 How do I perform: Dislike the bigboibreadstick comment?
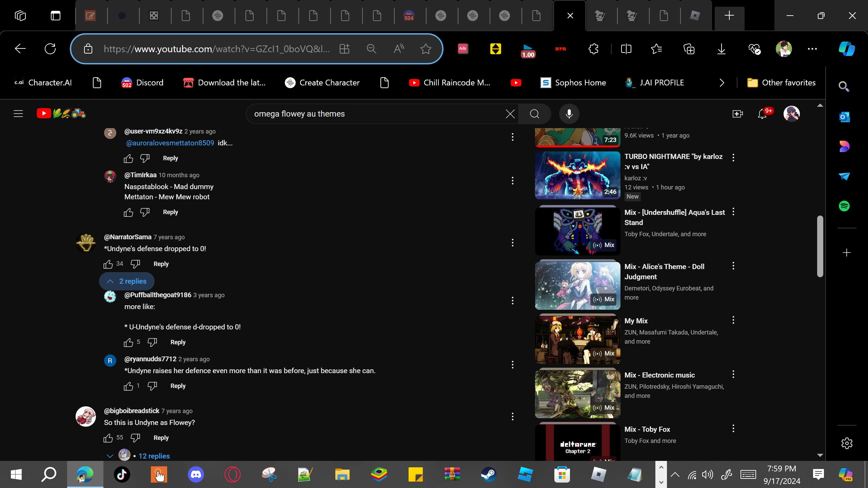tap(135, 438)
